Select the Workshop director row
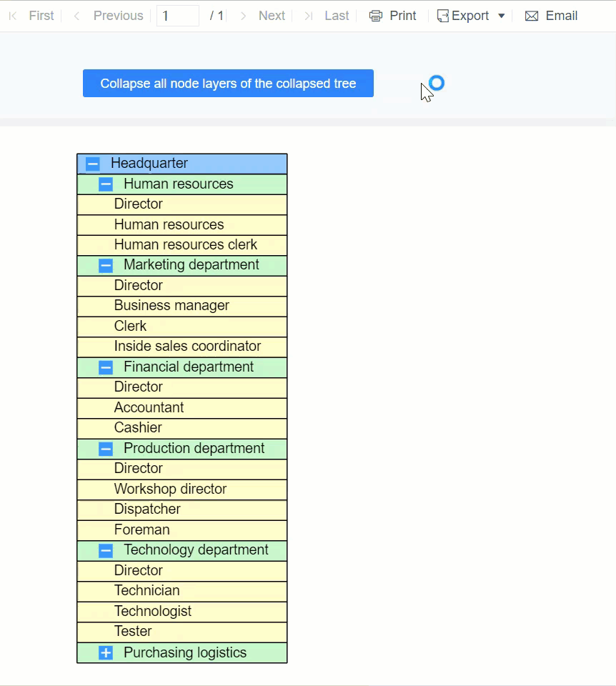 pyautogui.click(x=182, y=489)
